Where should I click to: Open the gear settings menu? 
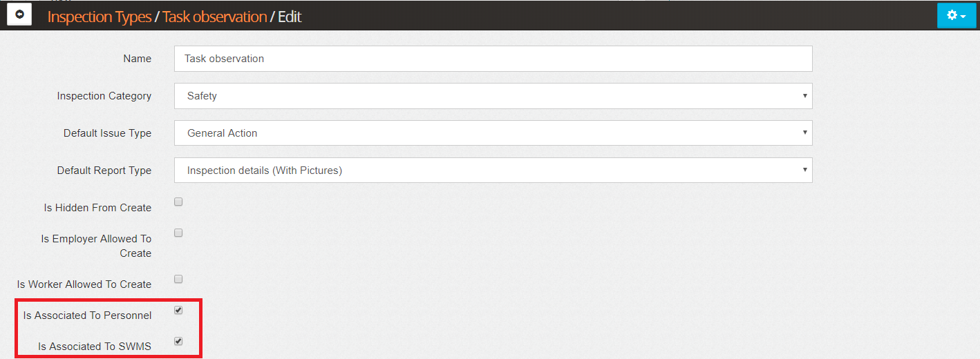(x=957, y=15)
